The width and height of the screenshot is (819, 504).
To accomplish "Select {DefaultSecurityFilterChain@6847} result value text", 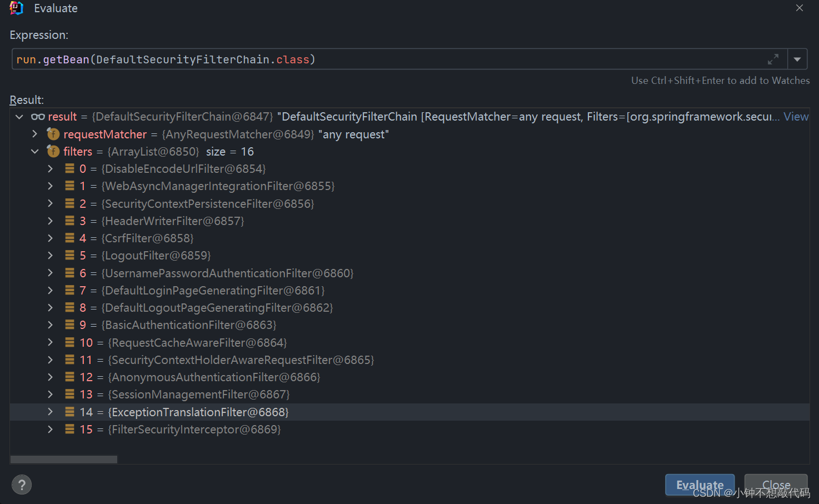I will pos(182,117).
